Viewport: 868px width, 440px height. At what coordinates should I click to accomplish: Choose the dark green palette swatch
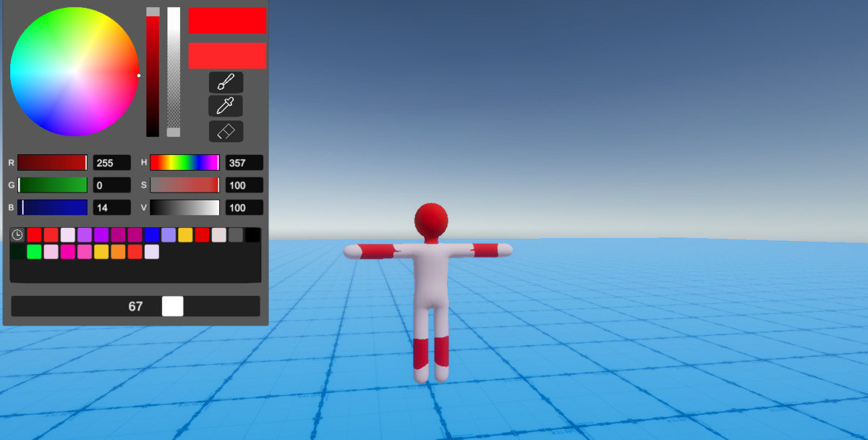(17, 252)
